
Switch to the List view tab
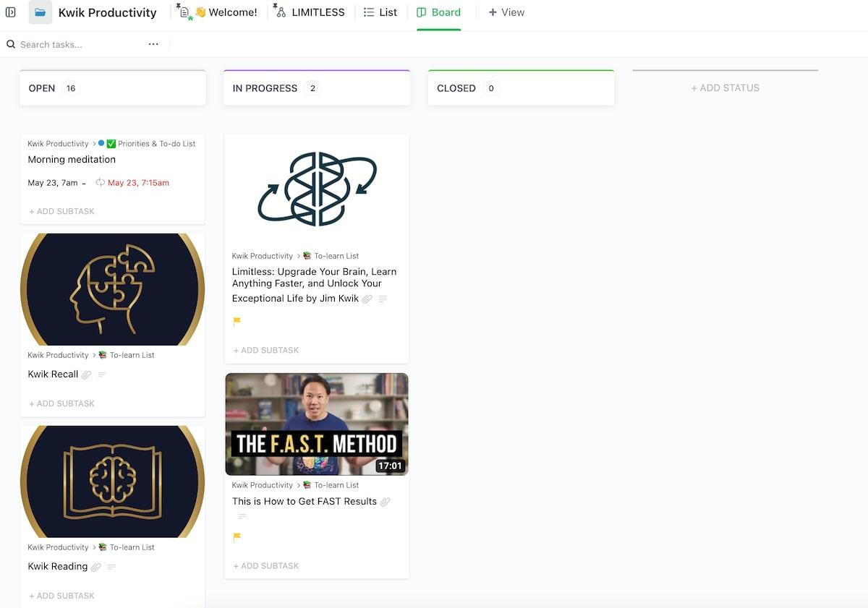tap(380, 12)
